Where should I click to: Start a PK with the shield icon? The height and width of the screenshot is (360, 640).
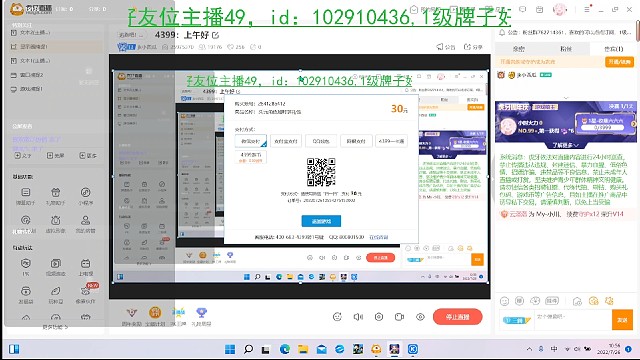26,267
